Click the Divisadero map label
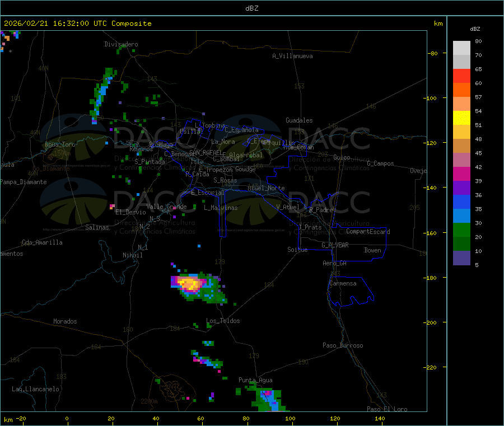The height and width of the screenshot is (426, 504). click(x=121, y=44)
